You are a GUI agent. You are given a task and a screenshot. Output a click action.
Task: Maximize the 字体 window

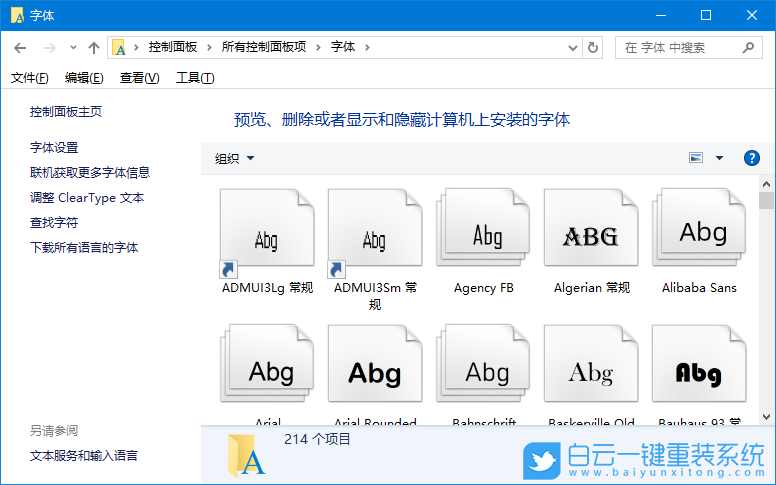(x=706, y=15)
